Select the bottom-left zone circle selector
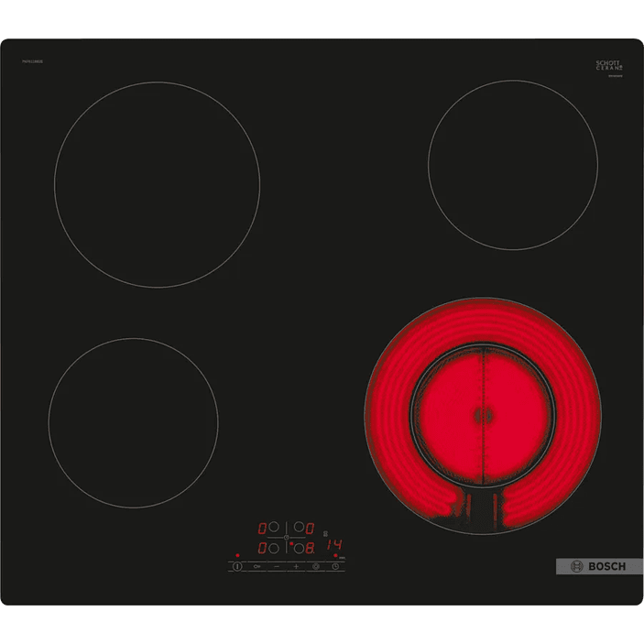The width and height of the screenshot is (644, 644). [274, 548]
